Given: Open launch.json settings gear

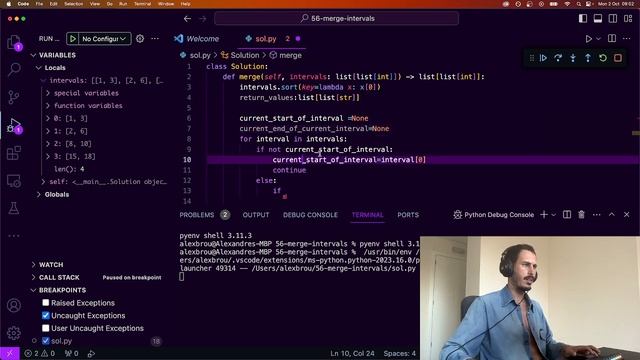Looking at the screenshot, I should coord(140,39).
